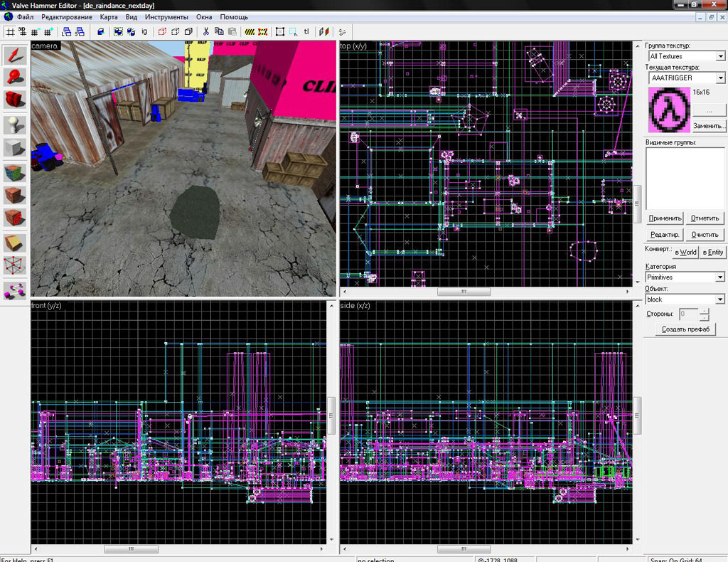This screenshot has width=728, height=562.
Task: Open the Карта menu
Action: pos(109,17)
